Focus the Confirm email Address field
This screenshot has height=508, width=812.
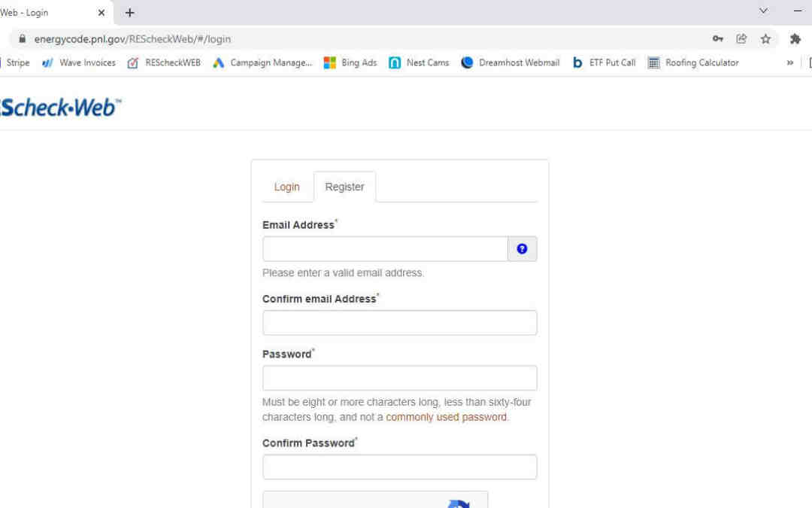[399, 323]
